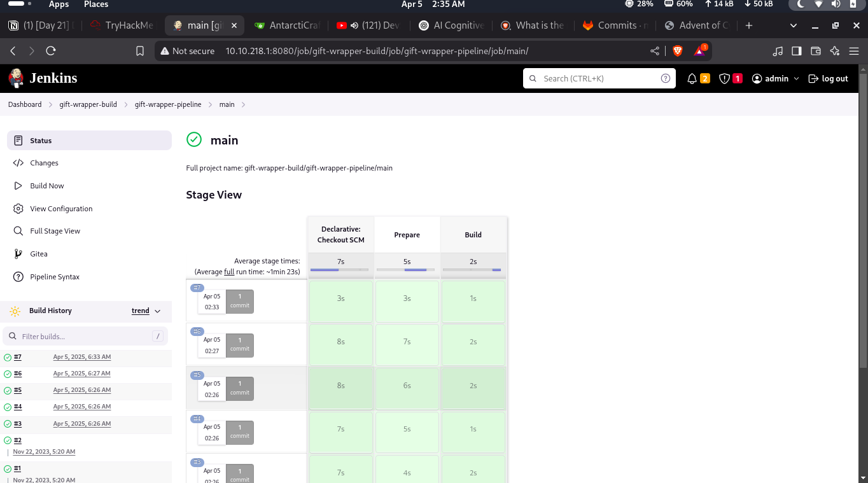Screen dimensions: 868x483
Task: Reload the page with the refresh icon
Action: (51, 51)
